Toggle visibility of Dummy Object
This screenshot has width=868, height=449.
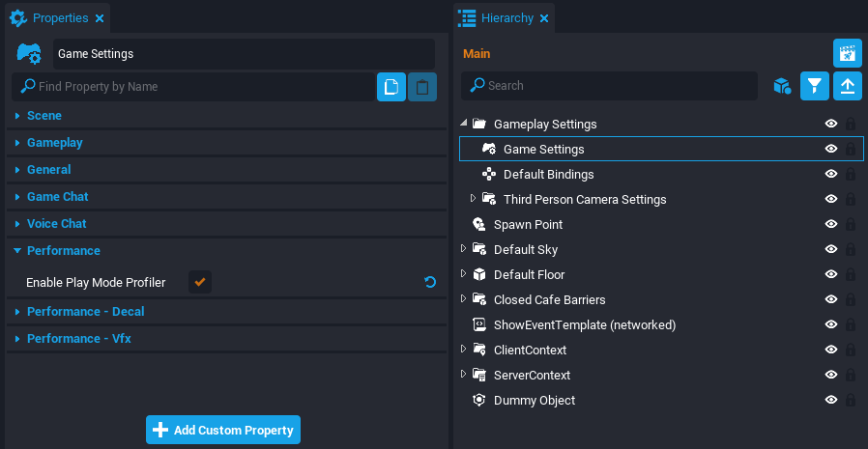pos(830,401)
